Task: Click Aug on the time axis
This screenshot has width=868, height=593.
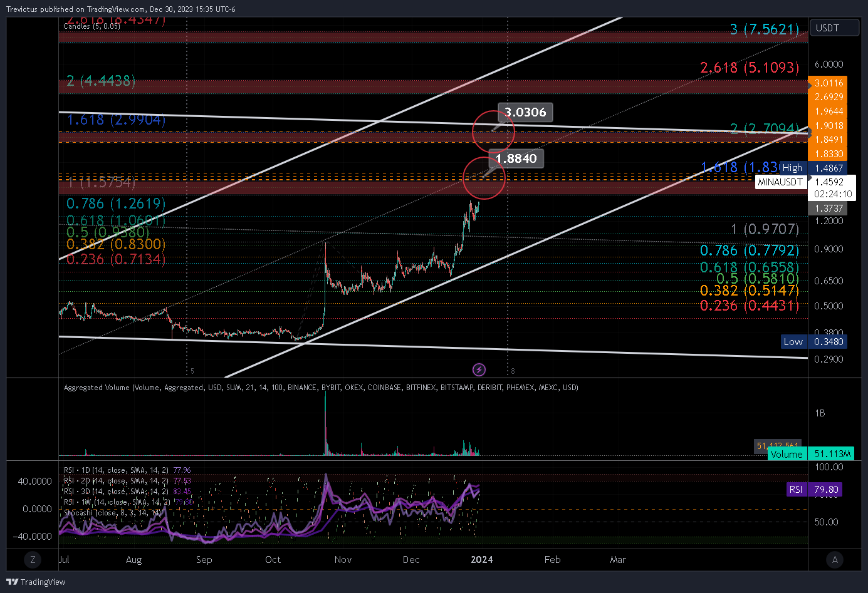Action: click(x=133, y=560)
